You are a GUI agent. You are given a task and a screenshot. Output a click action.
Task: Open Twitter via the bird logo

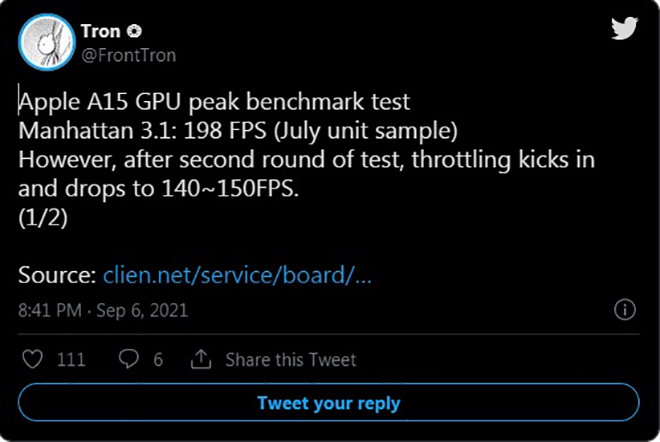pyautogui.click(x=625, y=28)
